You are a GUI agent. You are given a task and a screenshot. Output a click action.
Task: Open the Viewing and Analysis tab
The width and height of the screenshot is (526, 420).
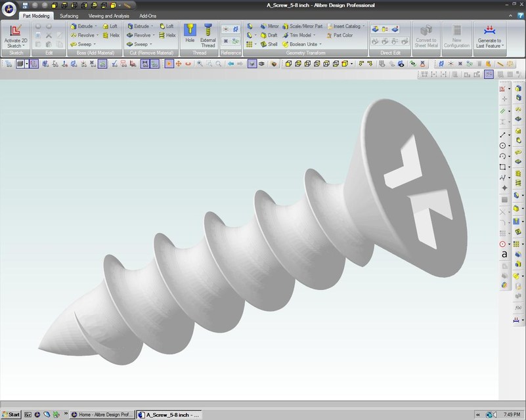[109, 15]
